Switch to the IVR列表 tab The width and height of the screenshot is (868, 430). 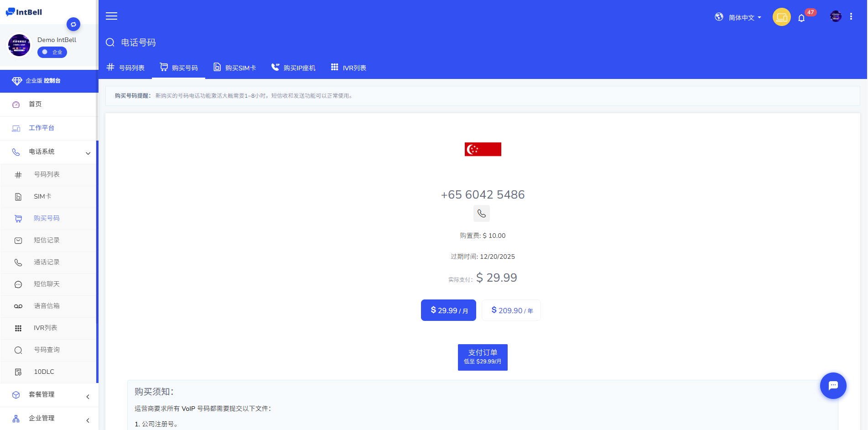coord(348,68)
